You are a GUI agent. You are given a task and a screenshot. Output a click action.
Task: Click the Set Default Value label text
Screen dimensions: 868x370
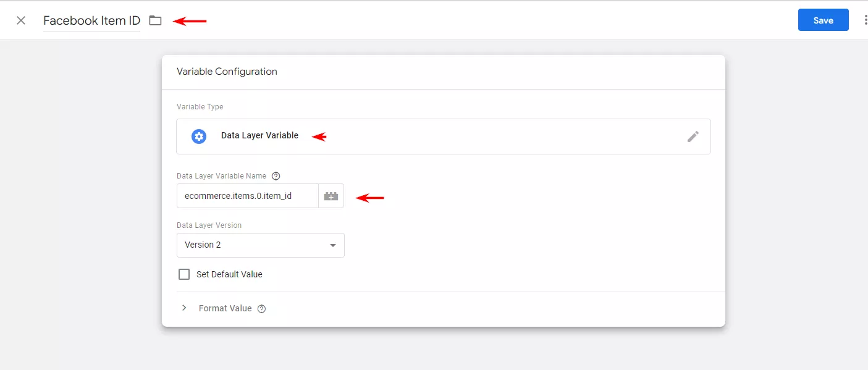229,274
